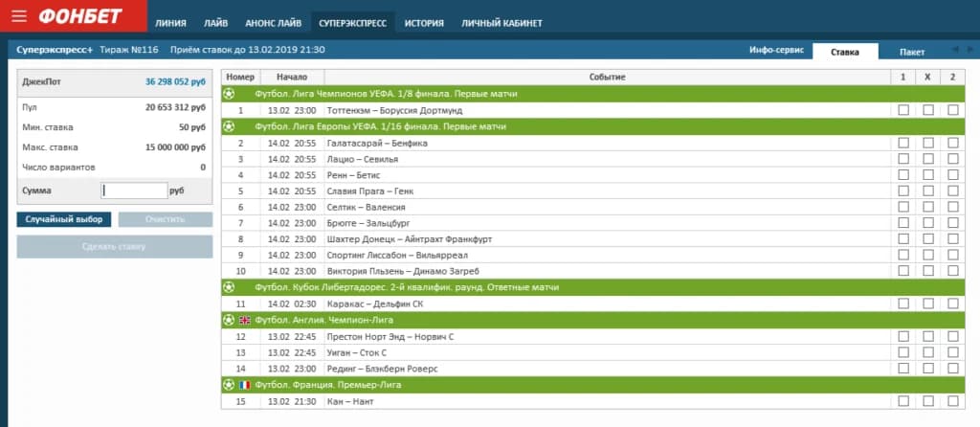The width and height of the screenshot is (980, 427).
Task: Click the event Каракас – Дельфин СК
Action: [x=376, y=303]
